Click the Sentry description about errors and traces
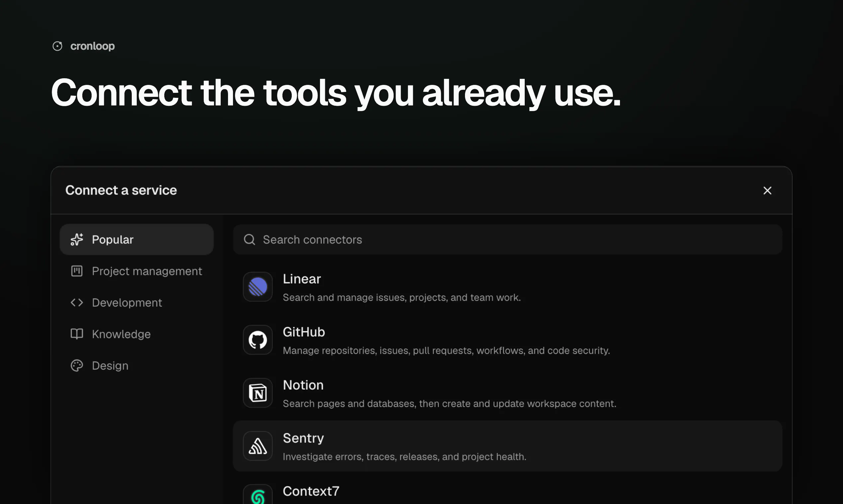This screenshot has width=843, height=504. pyautogui.click(x=405, y=457)
